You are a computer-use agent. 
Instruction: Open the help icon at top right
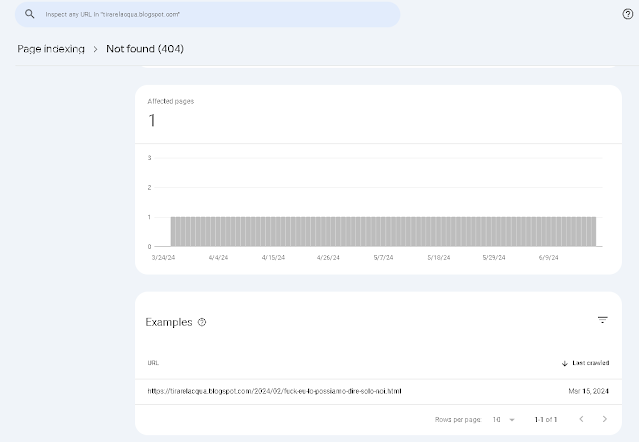click(x=627, y=15)
